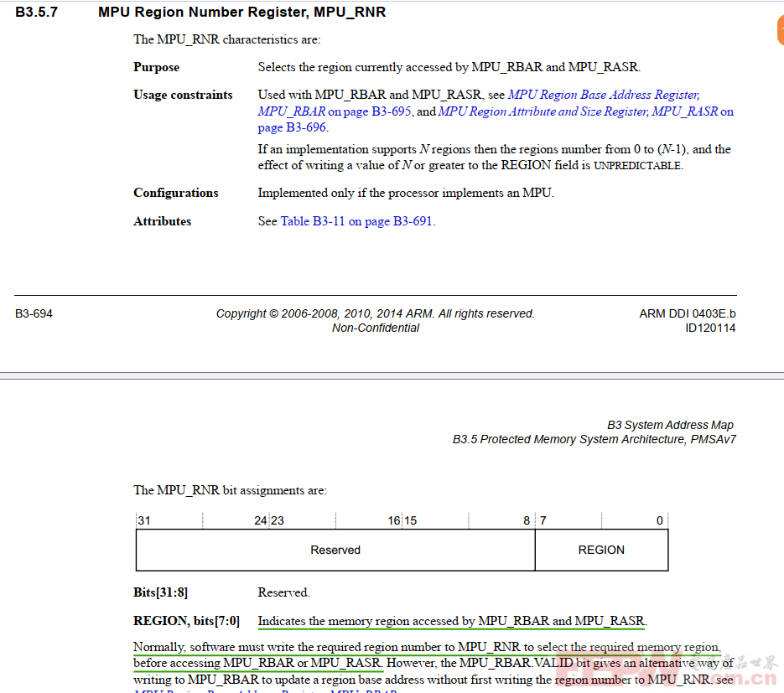The height and width of the screenshot is (693, 784).
Task: Click 'Selects the region currently accessed' purpose text
Action: click(449, 67)
